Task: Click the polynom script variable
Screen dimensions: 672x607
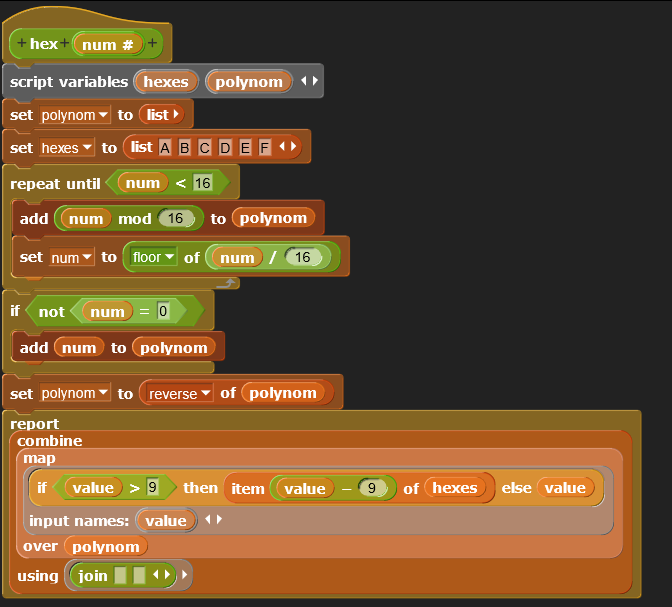Action: pyautogui.click(x=249, y=81)
